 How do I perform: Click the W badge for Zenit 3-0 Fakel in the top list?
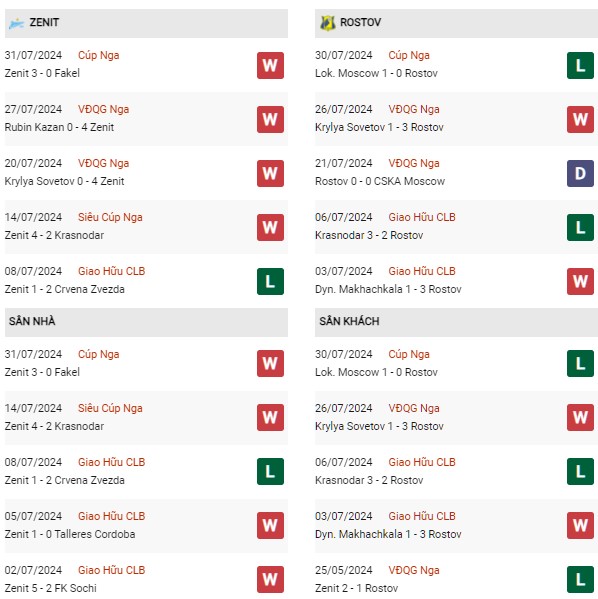[270, 65]
